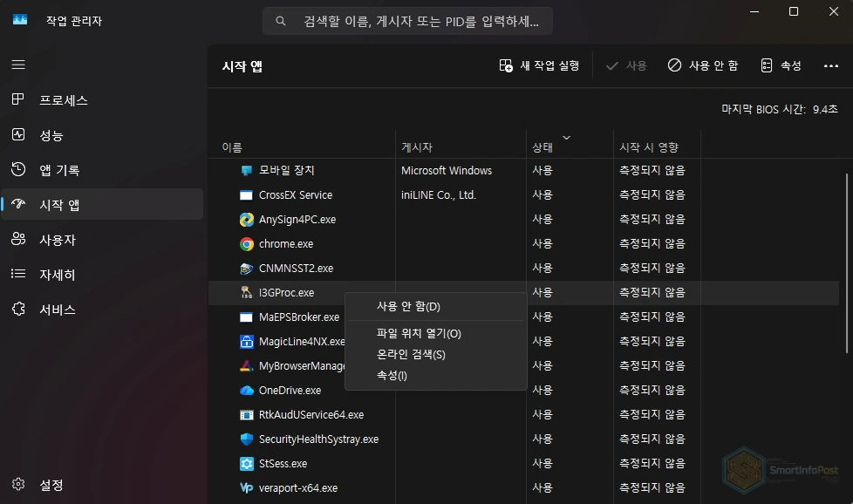
Task: Click 사용 status in the OneDrive.exe row
Action: coord(543,391)
